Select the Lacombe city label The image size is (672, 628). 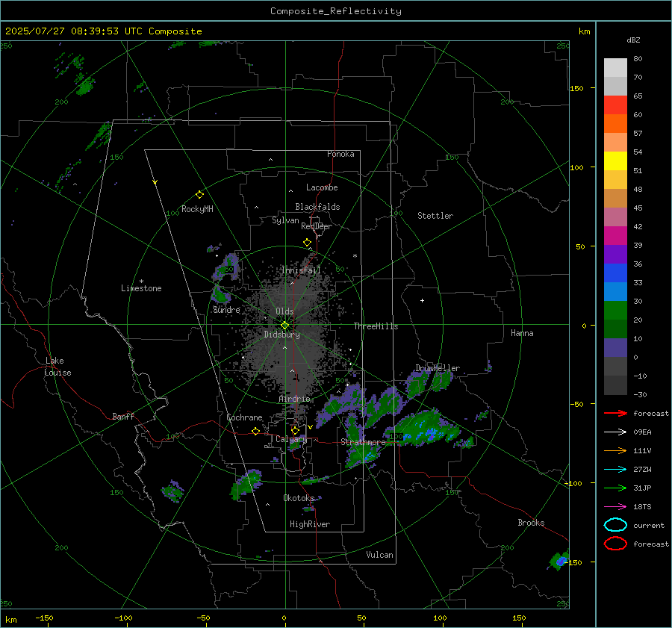point(322,187)
